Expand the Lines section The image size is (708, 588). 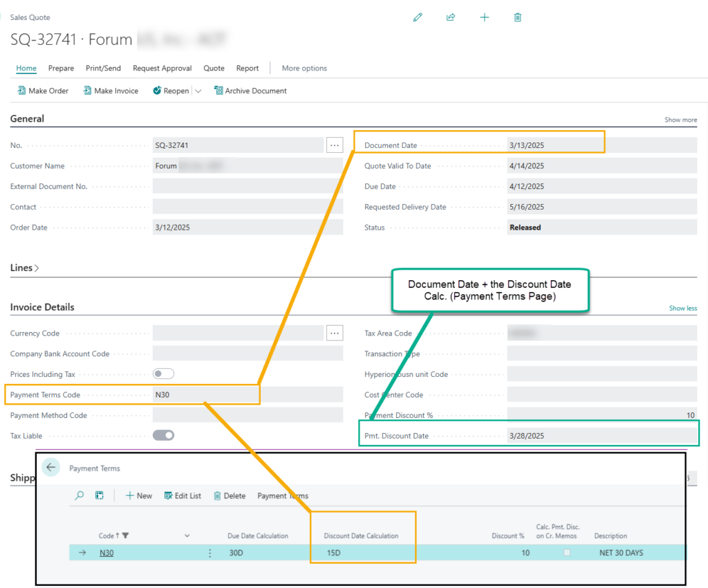[24, 267]
